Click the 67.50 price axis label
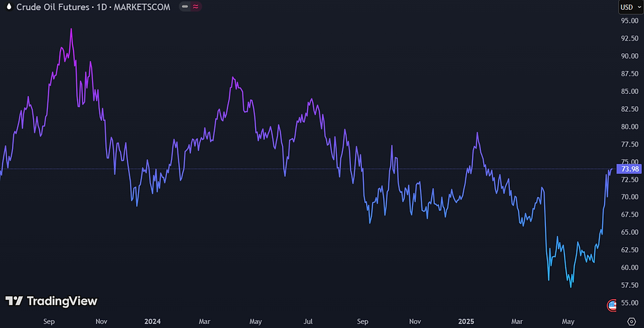Viewport: 644px width, 328px height. tap(630, 214)
